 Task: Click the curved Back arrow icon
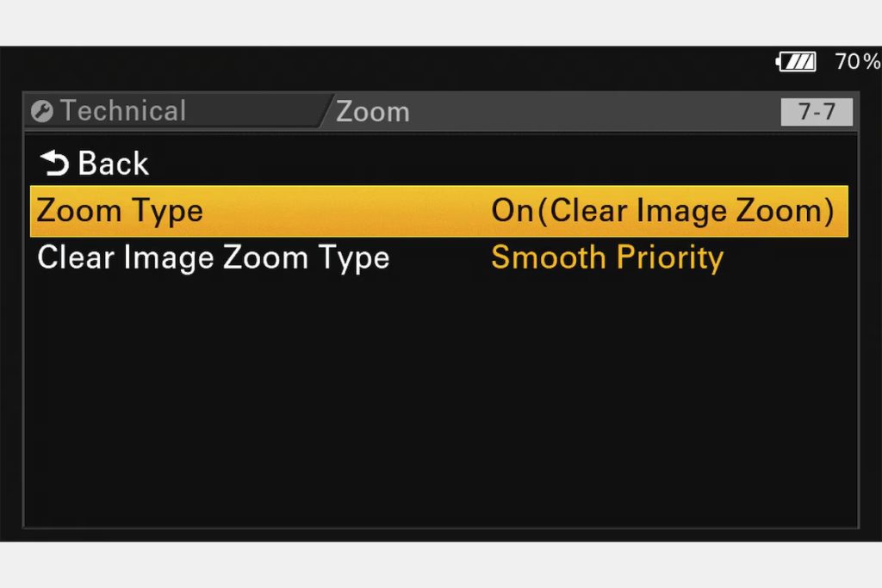pos(54,163)
